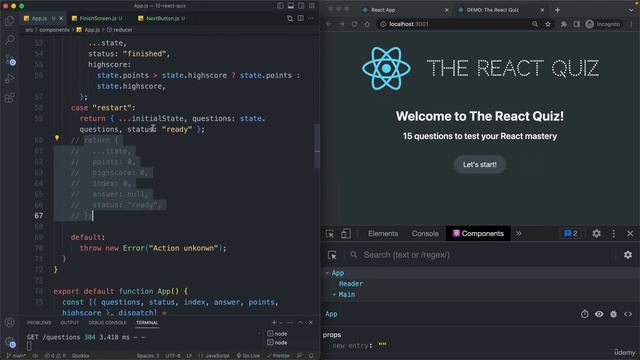Click the App.js breadcrumb item
Screen dimensions: 640x360
pyautogui.click(x=88, y=30)
